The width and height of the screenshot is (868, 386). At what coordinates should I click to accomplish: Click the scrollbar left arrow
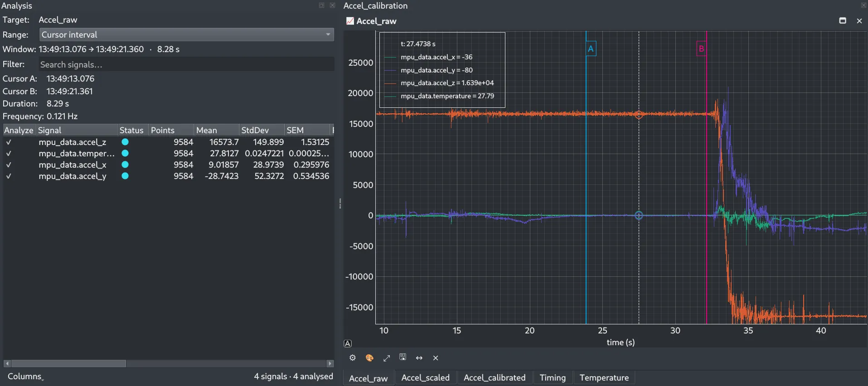click(7, 364)
